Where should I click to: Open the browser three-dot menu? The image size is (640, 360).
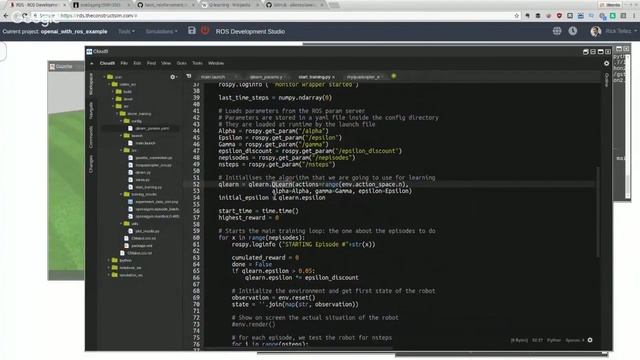[634, 16]
